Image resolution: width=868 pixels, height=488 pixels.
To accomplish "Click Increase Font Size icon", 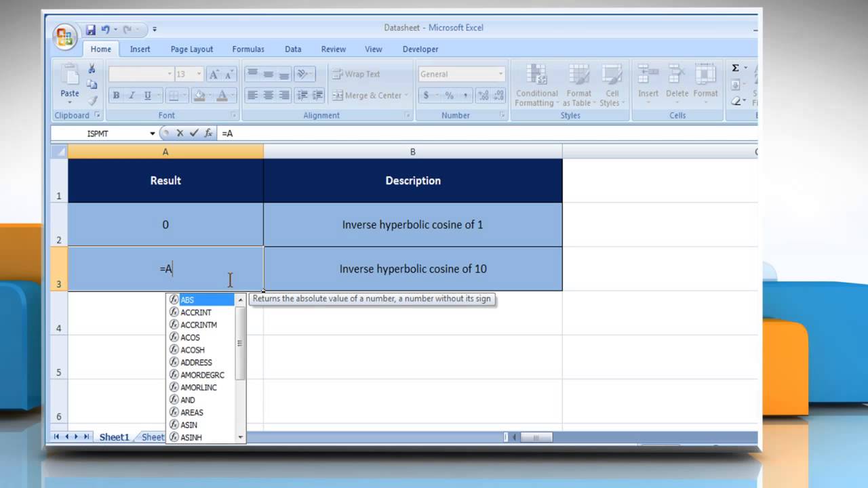I will click(214, 74).
